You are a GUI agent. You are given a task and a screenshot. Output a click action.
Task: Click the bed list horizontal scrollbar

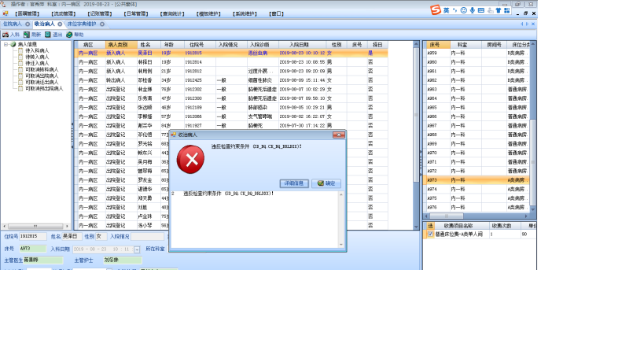(x=477, y=216)
